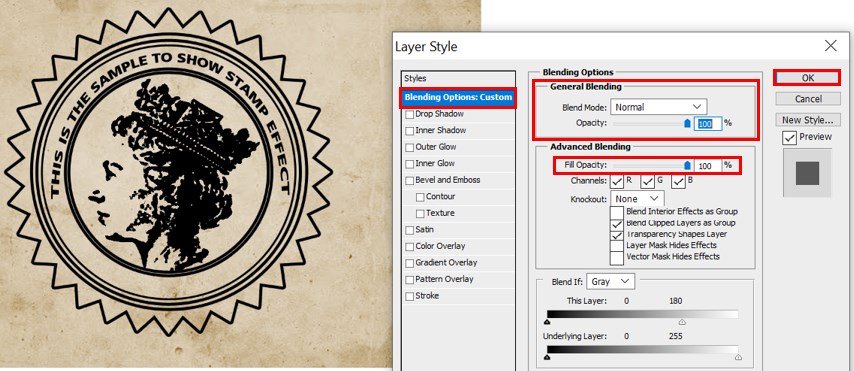
Task: Enable Pattern Overlay checkbox
Action: click(410, 280)
